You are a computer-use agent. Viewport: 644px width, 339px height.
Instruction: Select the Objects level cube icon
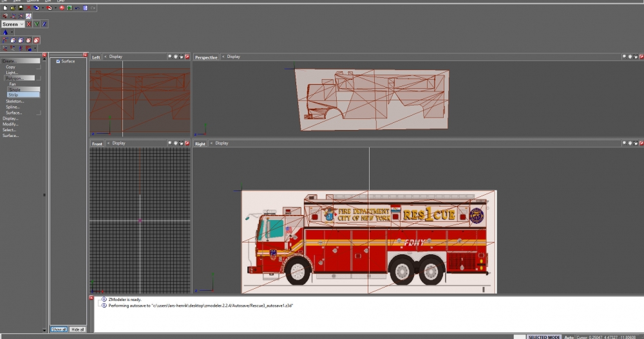pos(28,41)
